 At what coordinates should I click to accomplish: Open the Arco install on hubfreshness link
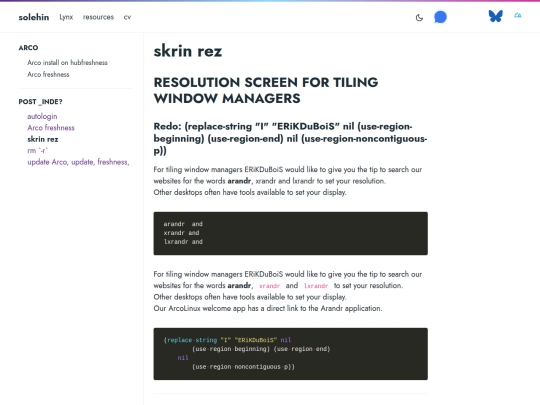[x=68, y=62]
